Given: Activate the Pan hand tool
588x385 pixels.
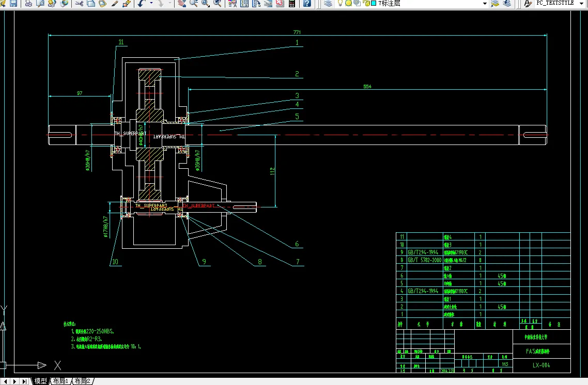Looking at the screenshot, I should (x=182, y=4).
